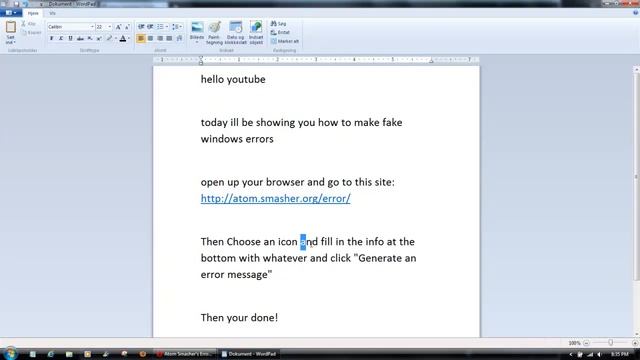The width and height of the screenshot is (640, 360).
Task: Click the volume speaker icon in system tray
Action: tap(599, 354)
